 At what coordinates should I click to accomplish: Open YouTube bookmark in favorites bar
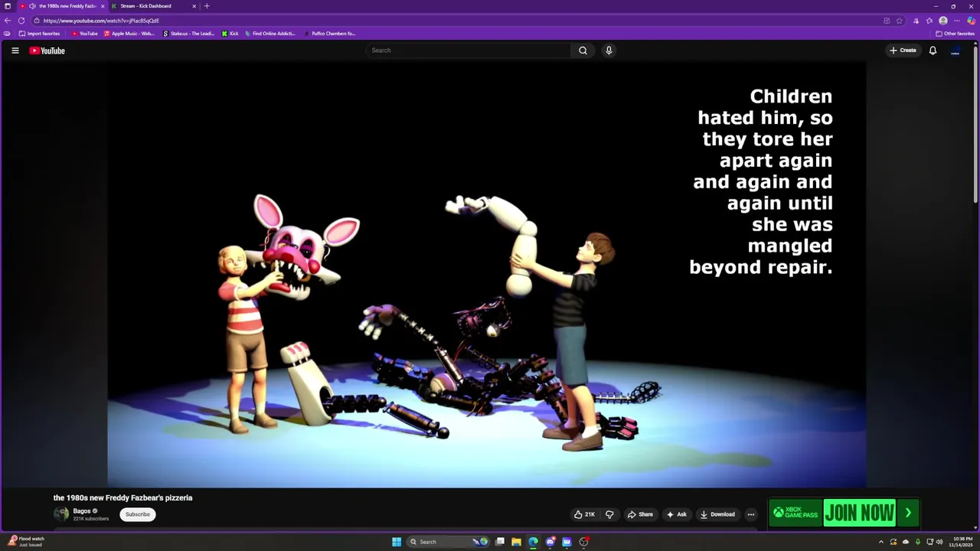point(84,34)
